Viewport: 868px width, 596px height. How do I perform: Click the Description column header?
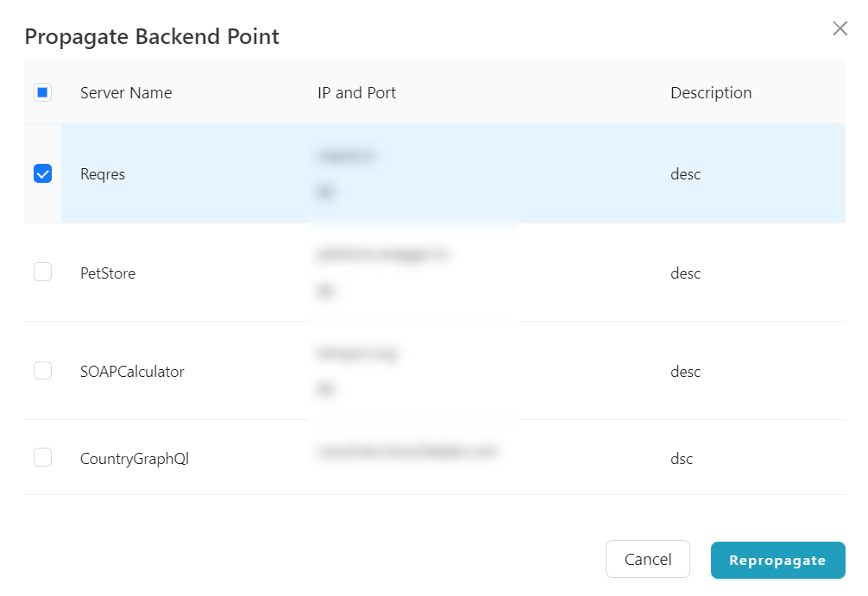pos(711,93)
